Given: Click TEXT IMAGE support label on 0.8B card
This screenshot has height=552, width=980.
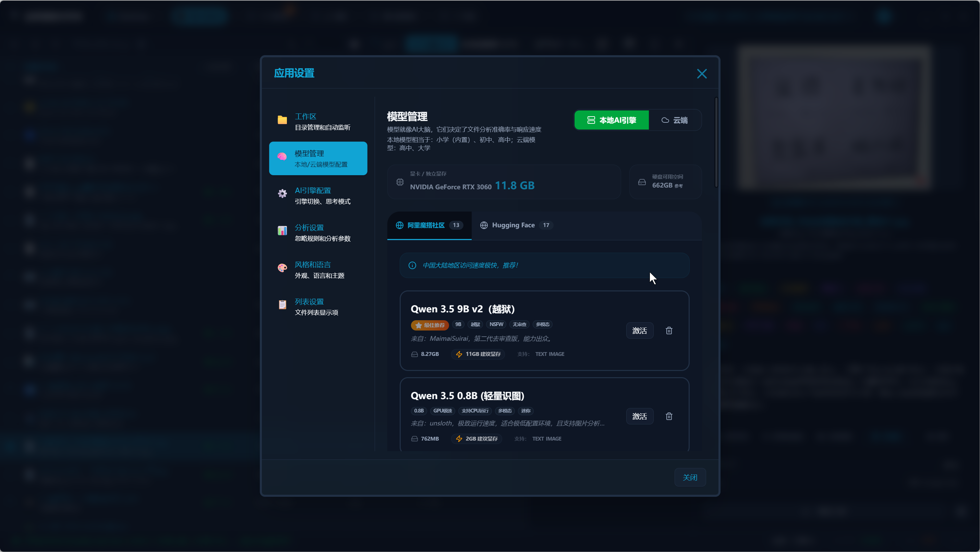Looking at the screenshot, I should [x=547, y=439].
